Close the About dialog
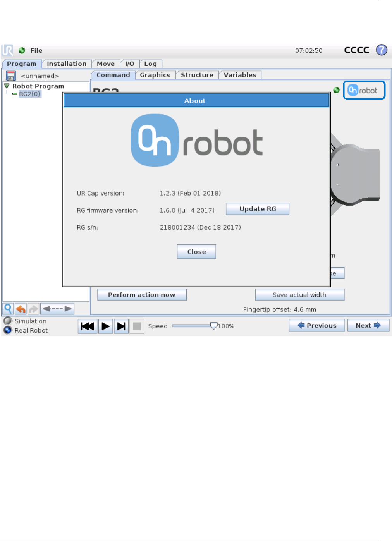The image size is (392, 541). (x=196, y=252)
